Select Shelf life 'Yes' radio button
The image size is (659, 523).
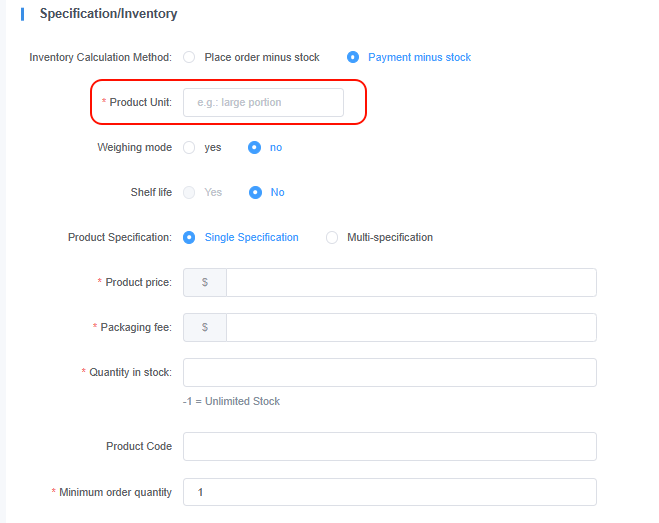click(x=189, y=192)
